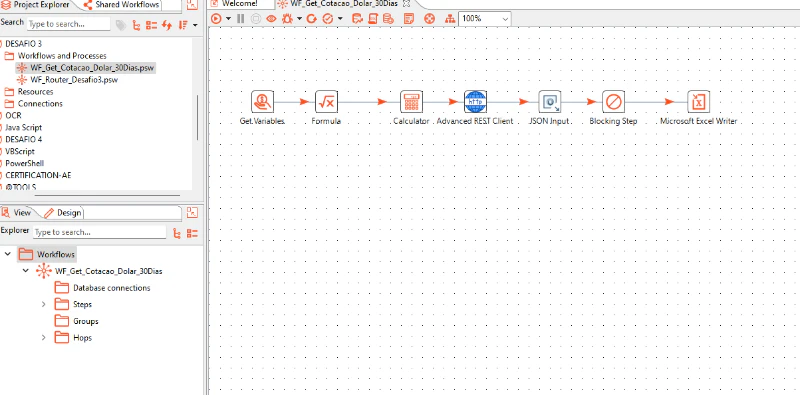Click the SQL script scroll icon

pyautogui.click(x=373, y=19)
